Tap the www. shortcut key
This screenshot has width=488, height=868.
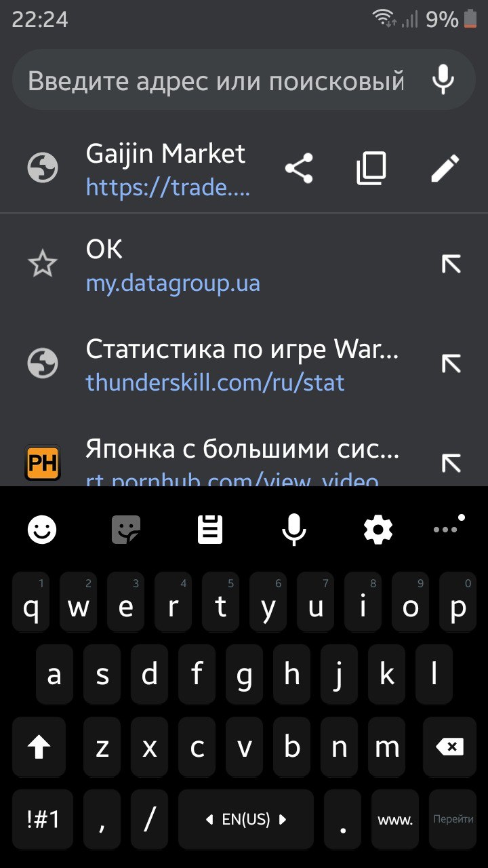click(x=395, y=820)
